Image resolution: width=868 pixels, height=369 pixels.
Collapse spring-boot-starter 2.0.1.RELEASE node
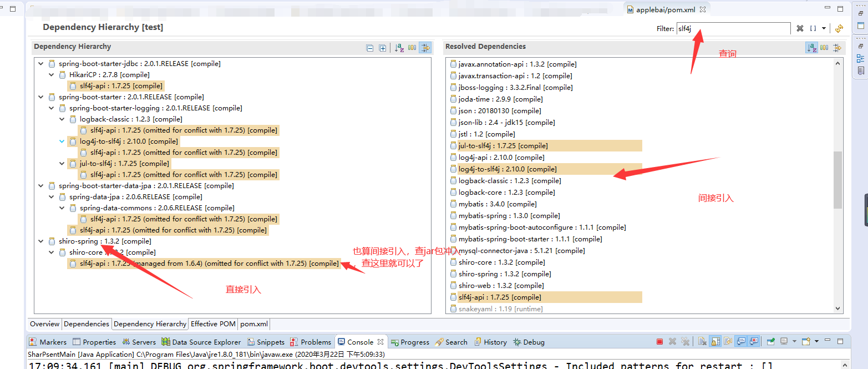click(40, 97)
